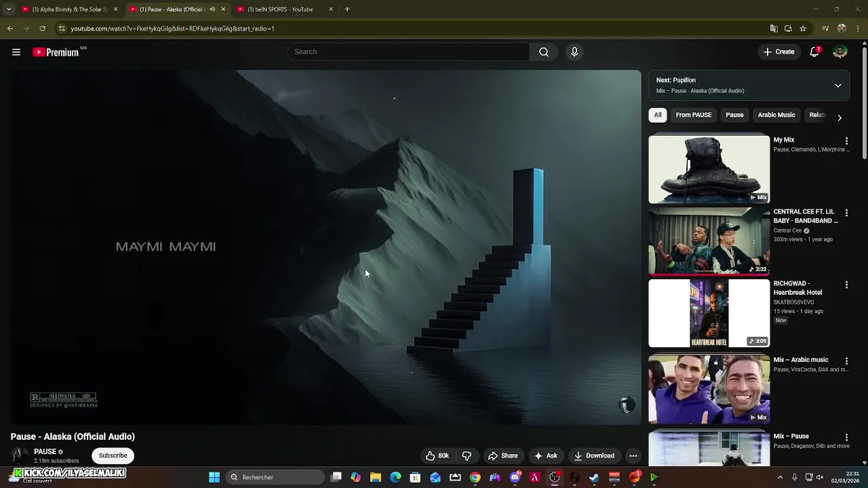
Task: Activate voice search microphone
Action: click(574, 52)
